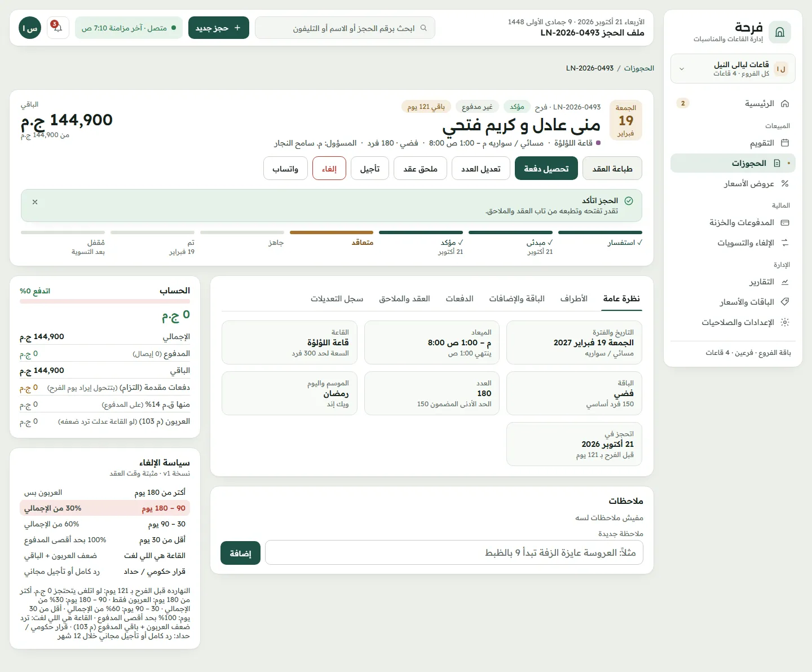Dismiss the الحجز اتأكد banner
Screen dimensions: 812x672
[x=35, y=201]
